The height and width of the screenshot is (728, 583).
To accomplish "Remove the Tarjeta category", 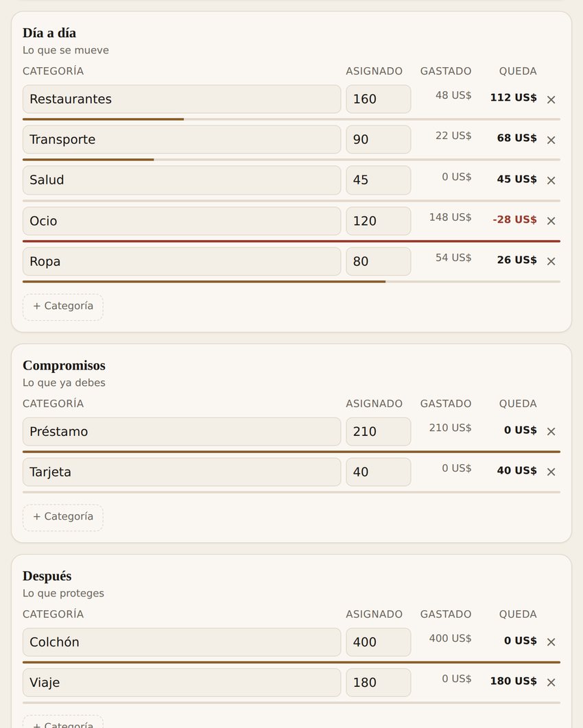I will (551, 472).
